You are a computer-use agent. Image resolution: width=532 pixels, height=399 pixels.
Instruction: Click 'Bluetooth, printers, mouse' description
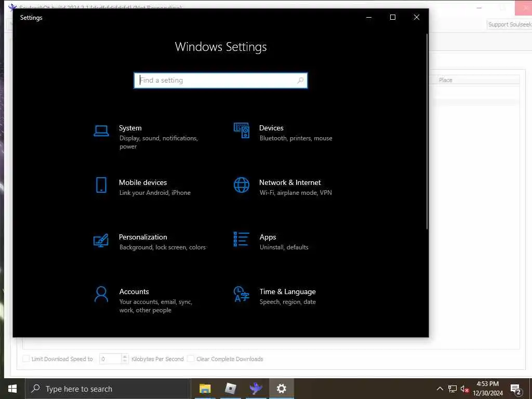pyautogui.click(x=296, y=138)
